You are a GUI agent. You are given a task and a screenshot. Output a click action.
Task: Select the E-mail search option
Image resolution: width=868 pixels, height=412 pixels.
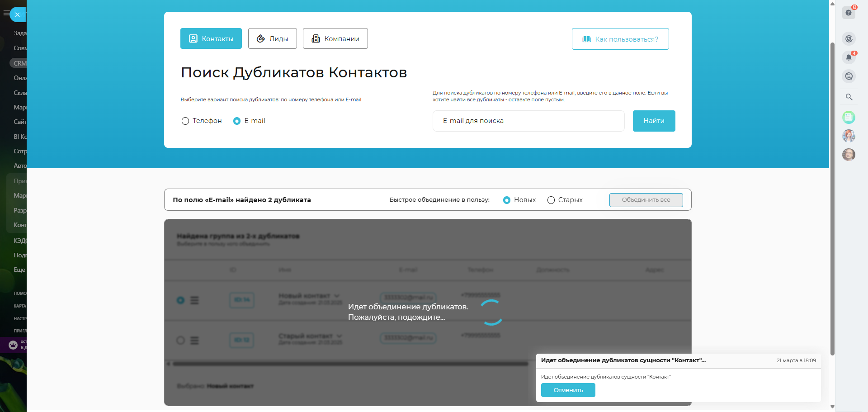click(x=237, y=121)
